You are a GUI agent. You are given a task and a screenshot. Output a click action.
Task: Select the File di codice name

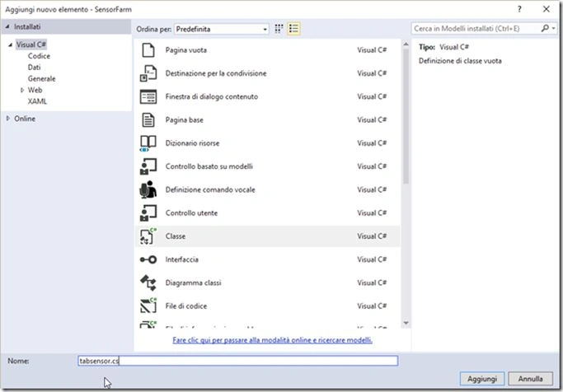click(x=186, y=306)
